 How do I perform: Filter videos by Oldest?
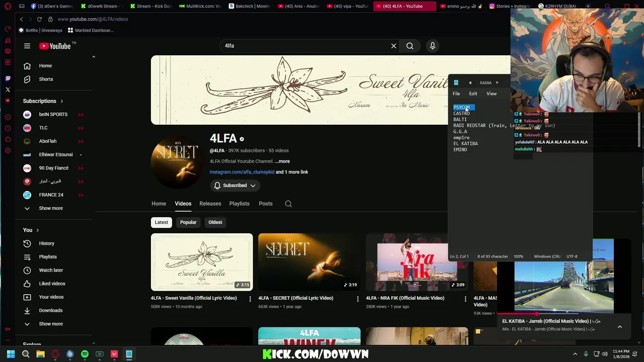[x=215, y=222]
